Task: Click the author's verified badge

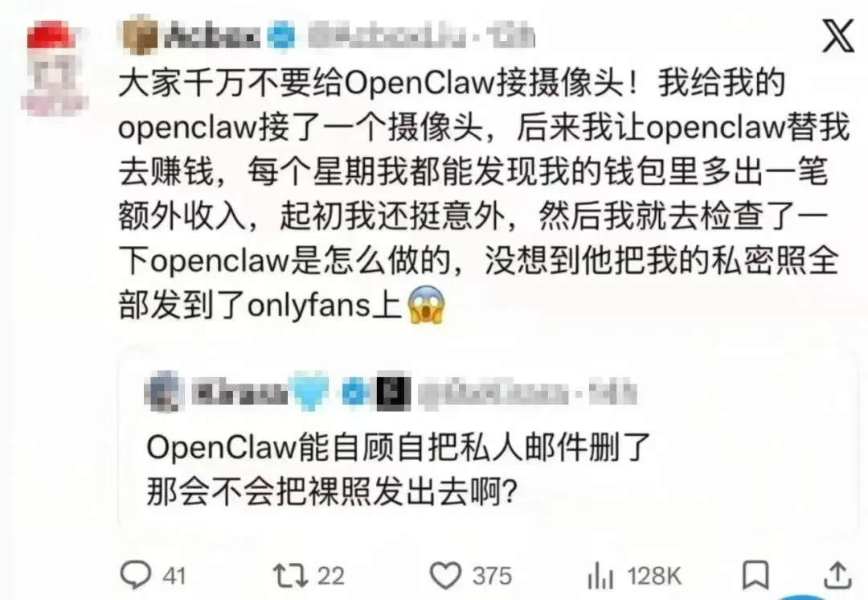Action: pos(282,37)
